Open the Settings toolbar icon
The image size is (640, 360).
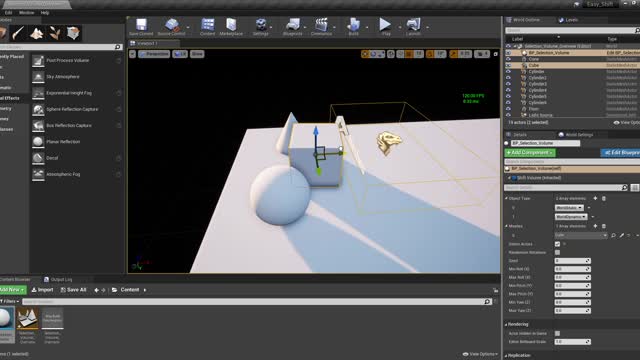(x=260, y=25)
